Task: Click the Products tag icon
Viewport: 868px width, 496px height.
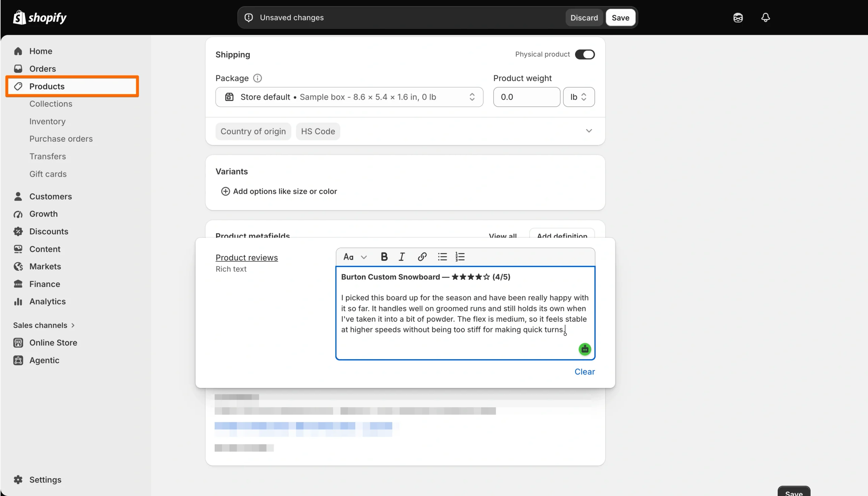Action: tap(18, 86)
